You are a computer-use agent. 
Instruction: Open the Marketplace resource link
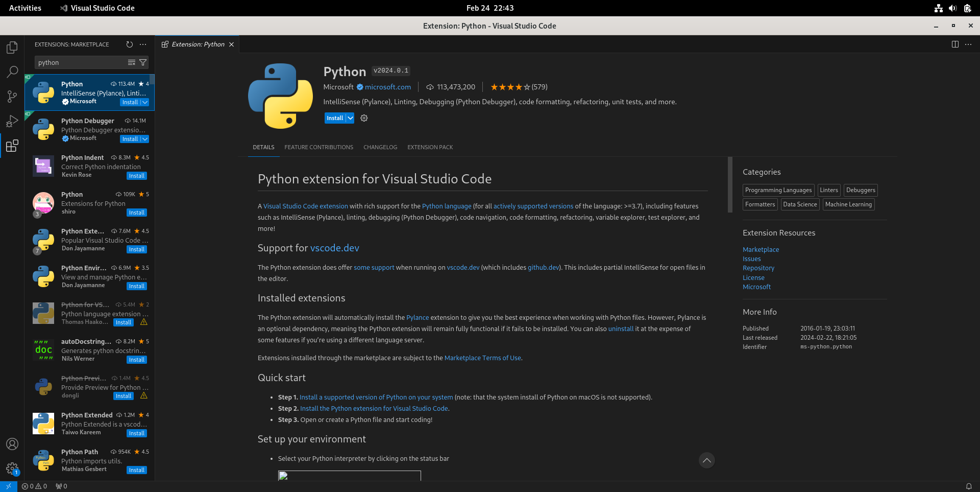coord(761,249)
